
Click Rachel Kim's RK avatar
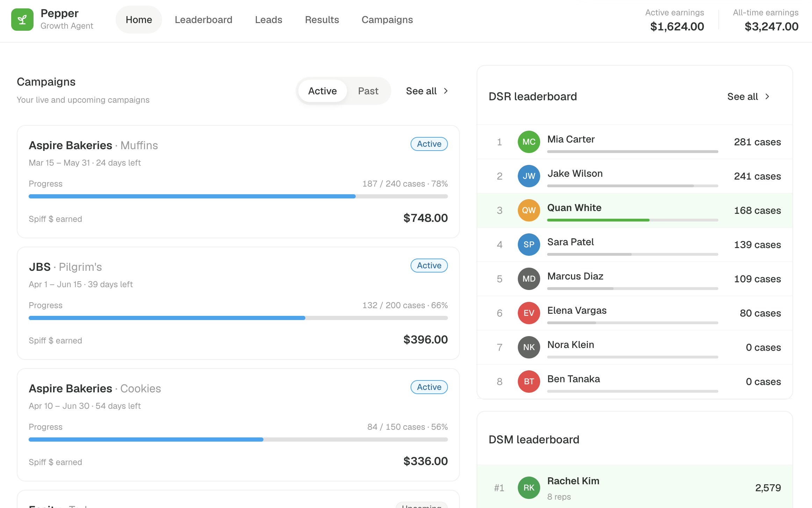click(x=529, y=488)
